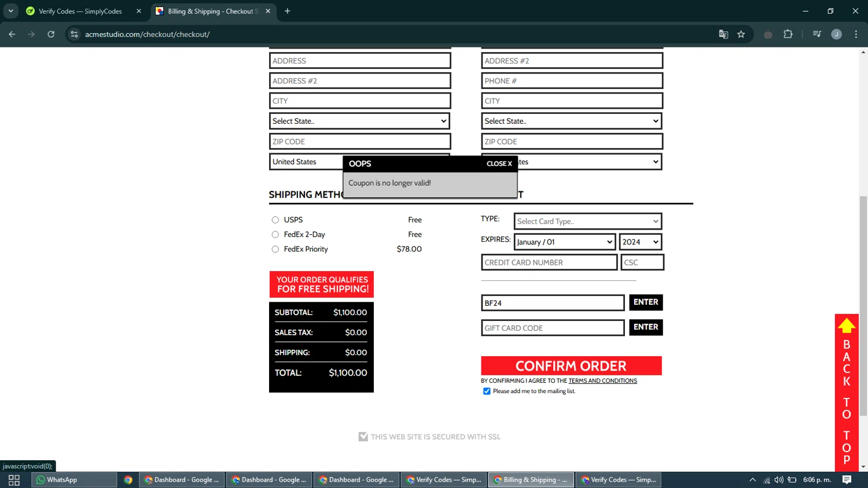The height and width of the screenshot is (488, 868).
Task: Close the Verify Codes tab
Action: pos(139,11)
